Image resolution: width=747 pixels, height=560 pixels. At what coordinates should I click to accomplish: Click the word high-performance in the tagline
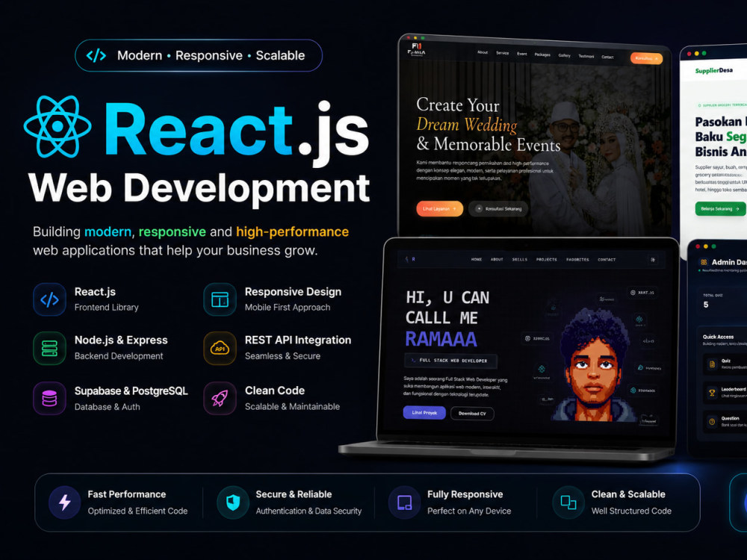coord(292,232)
